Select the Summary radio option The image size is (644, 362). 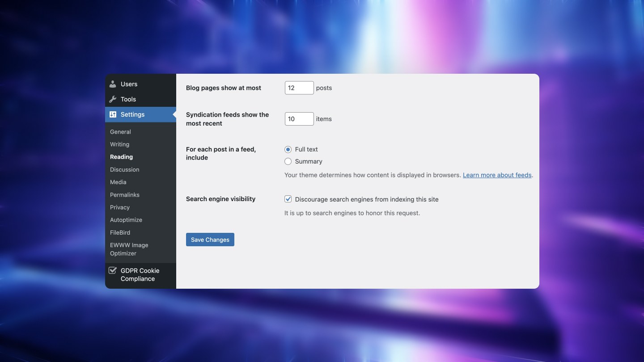[288, 161]
